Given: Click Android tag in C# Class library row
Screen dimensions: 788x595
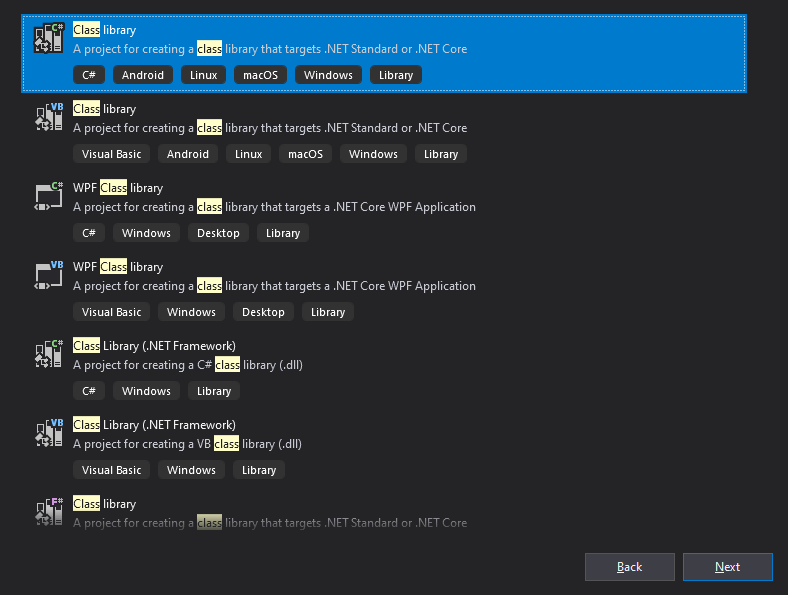Looking at the screenshot, I should 143,75.
